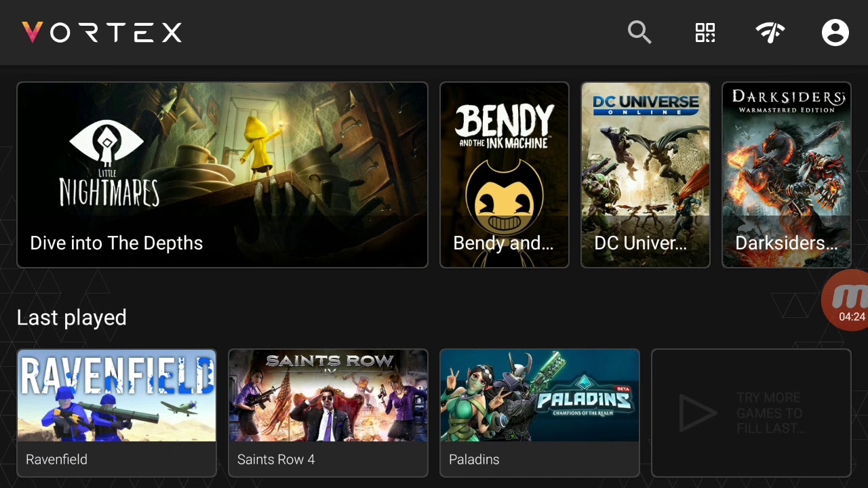Open the Bendy and the Ink Machine card
The height and width of the screenshot is (488, 868).
click(505, 175)
